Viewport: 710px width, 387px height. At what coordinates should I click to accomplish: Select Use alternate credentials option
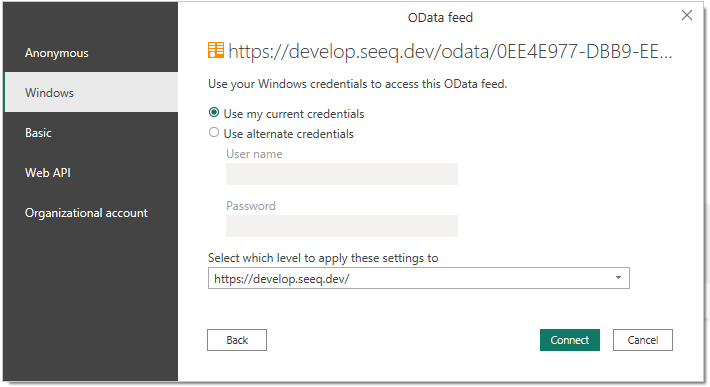click(214, 132)
